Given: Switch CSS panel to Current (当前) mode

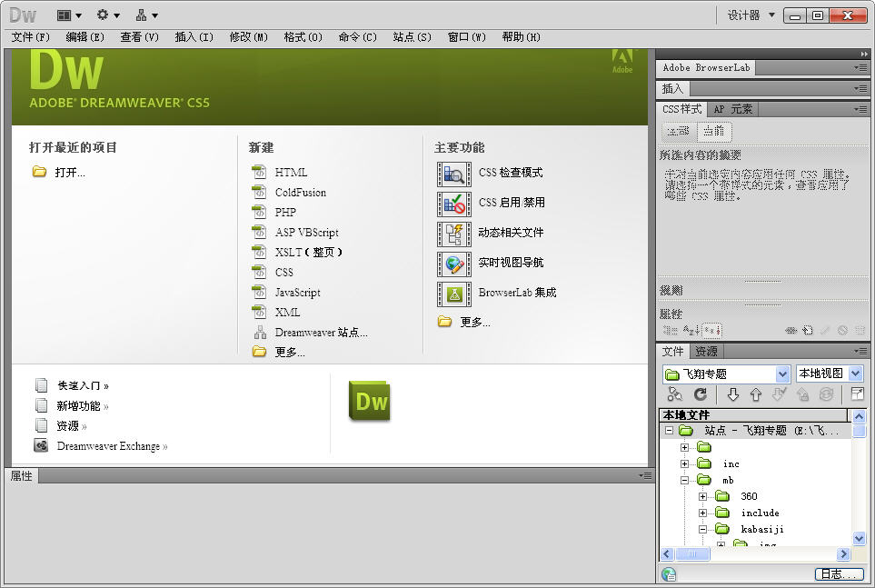Looking at the screenshot, I should coord(714,131).
